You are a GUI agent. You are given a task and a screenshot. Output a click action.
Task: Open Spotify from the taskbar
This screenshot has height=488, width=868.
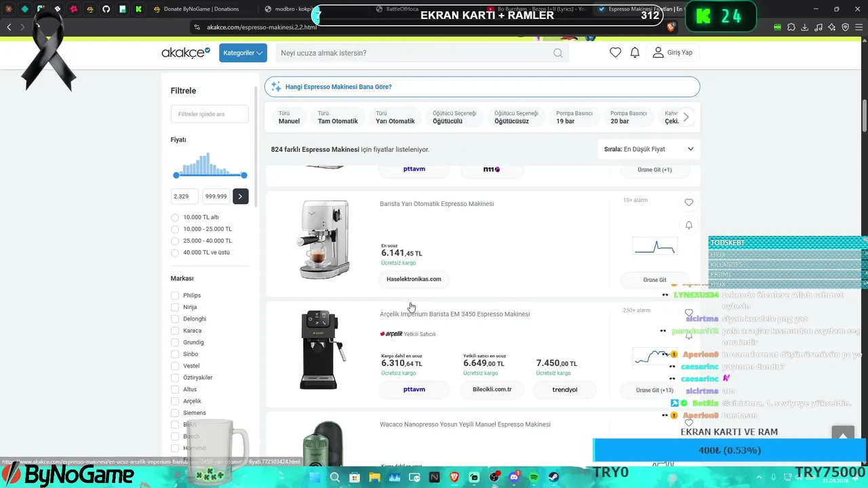point(534,477)
